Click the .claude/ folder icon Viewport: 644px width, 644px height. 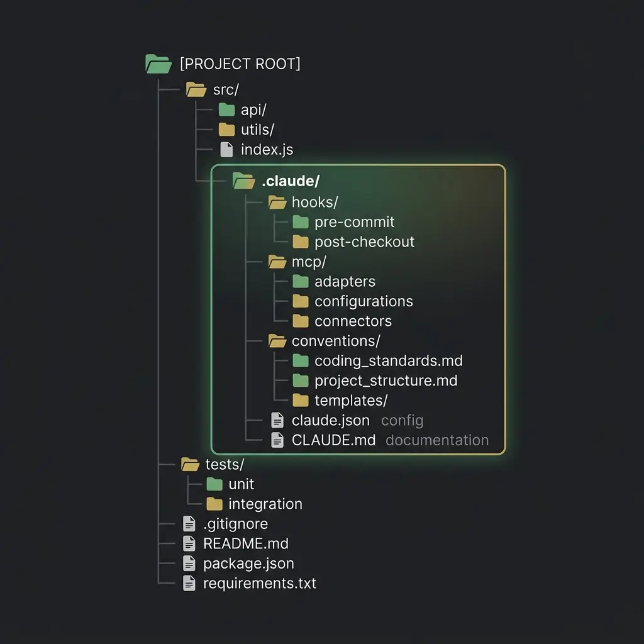(x=243, y=180)
